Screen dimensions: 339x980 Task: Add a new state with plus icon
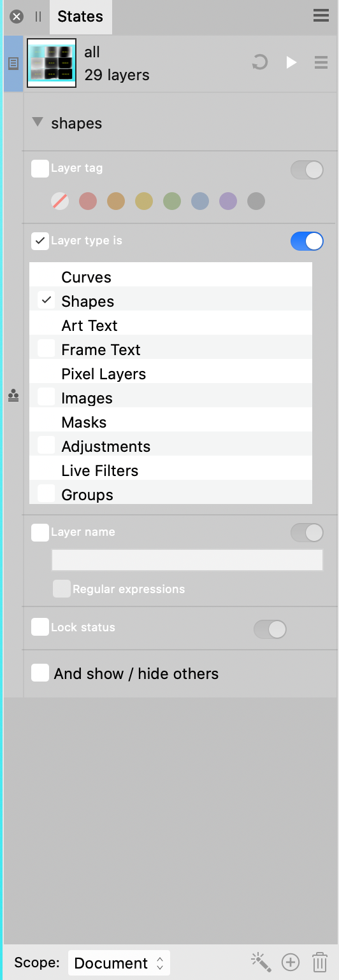tap(291, 962)
